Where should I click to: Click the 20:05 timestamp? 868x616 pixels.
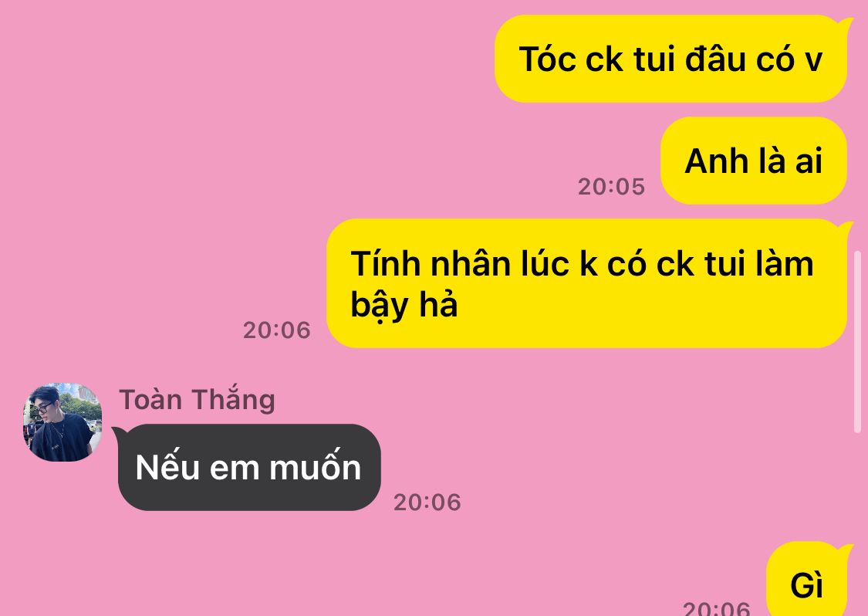coord(611,187)
